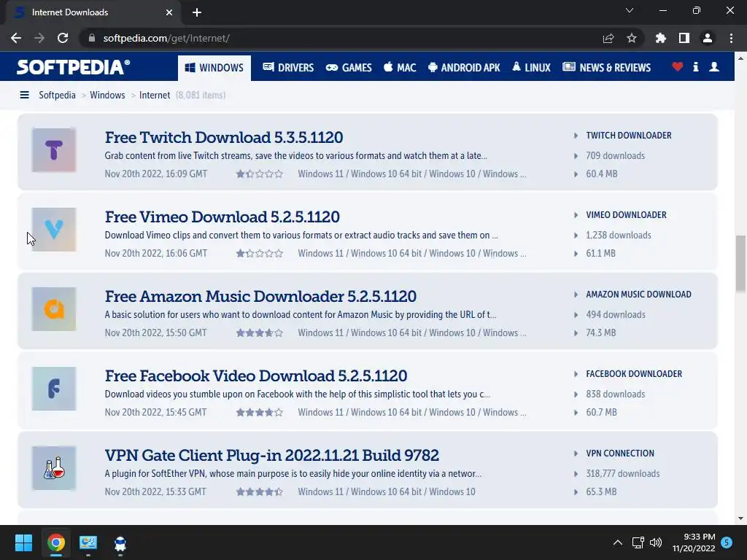Click the Chrome icon in the taskbar

[55, 542]
